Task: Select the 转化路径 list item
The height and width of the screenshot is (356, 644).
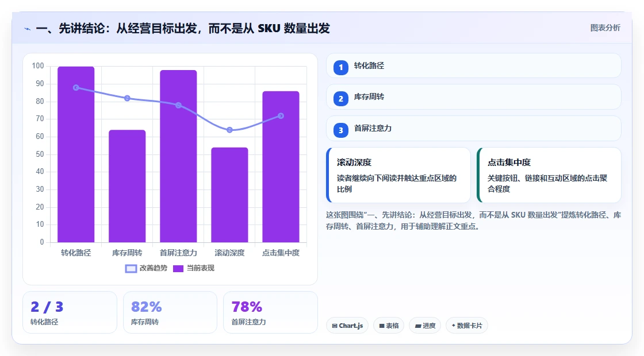Action: tap(474, 65)
